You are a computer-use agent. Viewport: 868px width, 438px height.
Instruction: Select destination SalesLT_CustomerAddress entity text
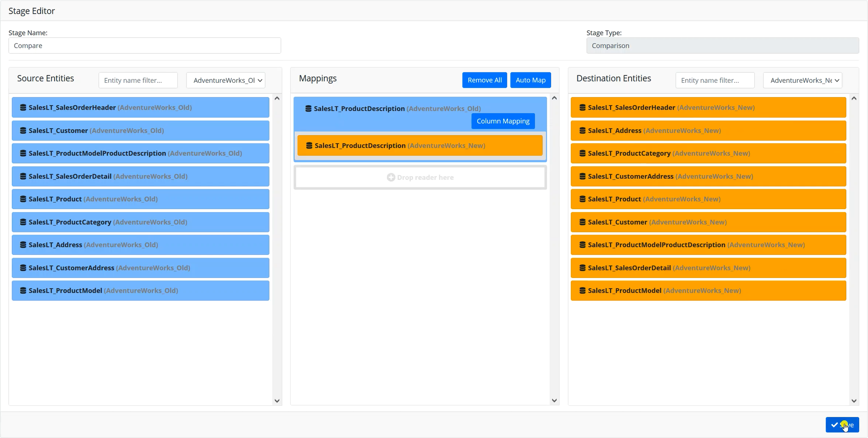point(670,176)
